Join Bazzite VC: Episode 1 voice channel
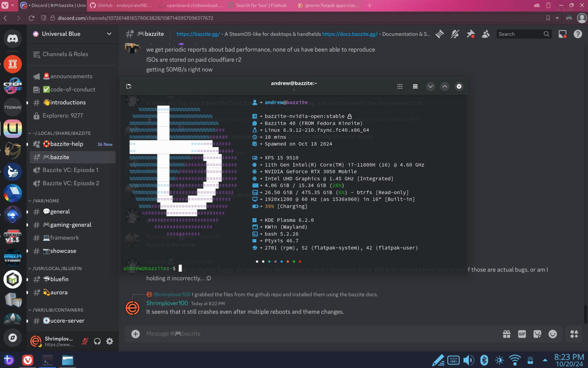The width and height of the screenshot is (588, 368). [x=72, y=170]
